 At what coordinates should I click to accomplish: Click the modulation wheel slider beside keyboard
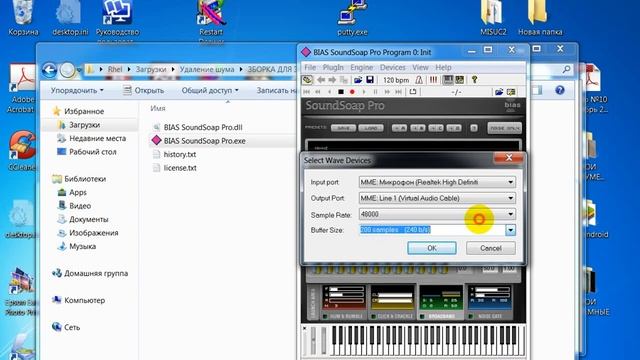pyautogui.click(x=323, y=340)
